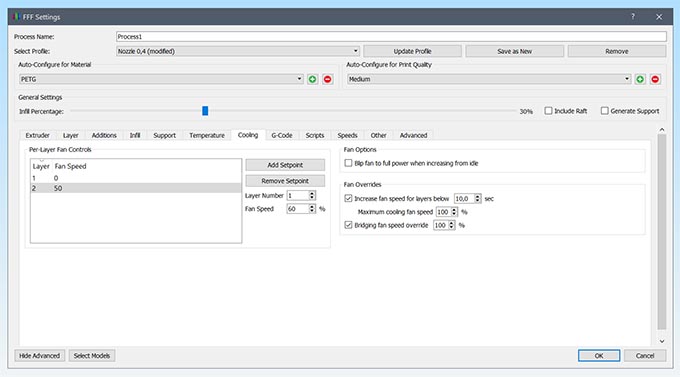Switch to the Temperature tab

(x=207, y=135)
